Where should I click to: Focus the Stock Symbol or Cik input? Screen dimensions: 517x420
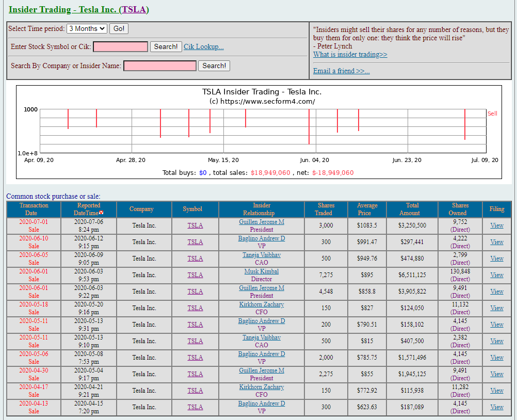click(x=120, y=47)
